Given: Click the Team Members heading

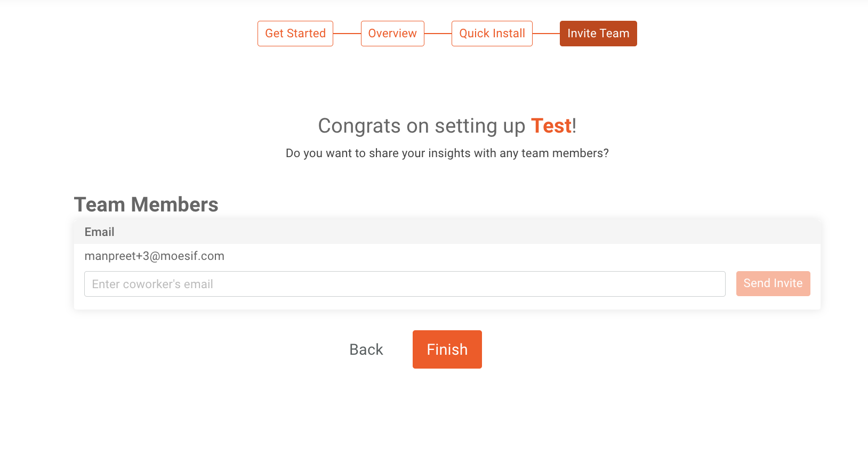Looking at the screenshot, I should [146, 205].
